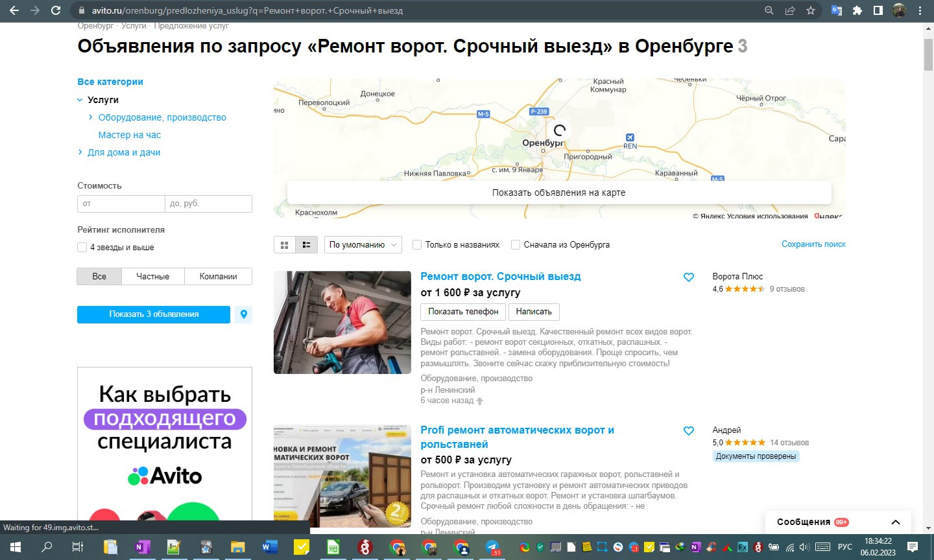Check 'Только в названиях' option
This screenshot has height=560, width=934.
[417, 245]
